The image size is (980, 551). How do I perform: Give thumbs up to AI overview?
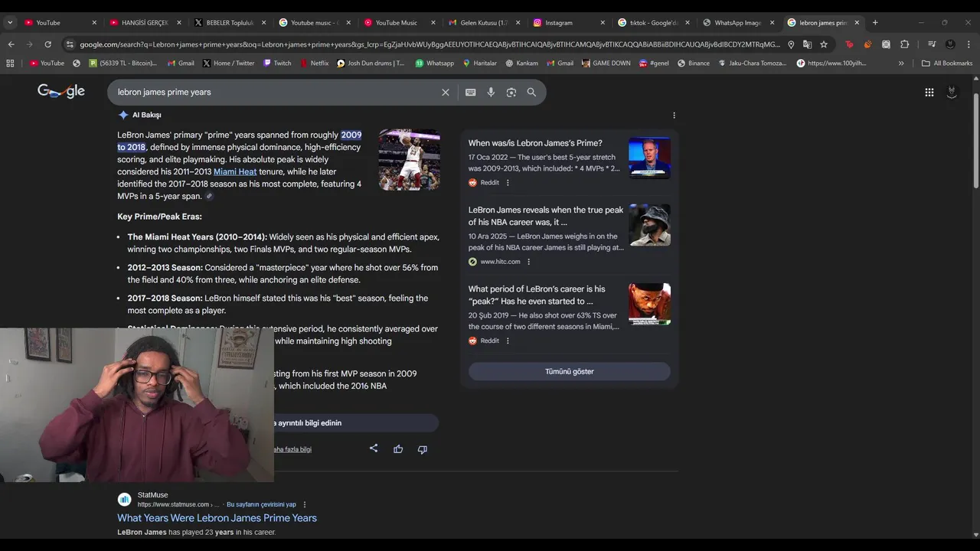pyautogui.click(x=398, y=449)
